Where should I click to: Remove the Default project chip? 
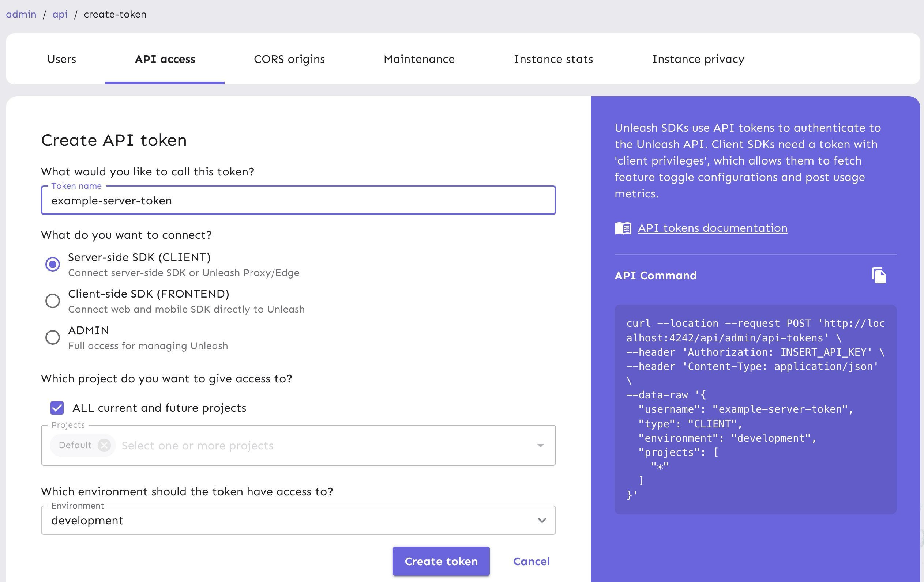click(x=104, y=445)
